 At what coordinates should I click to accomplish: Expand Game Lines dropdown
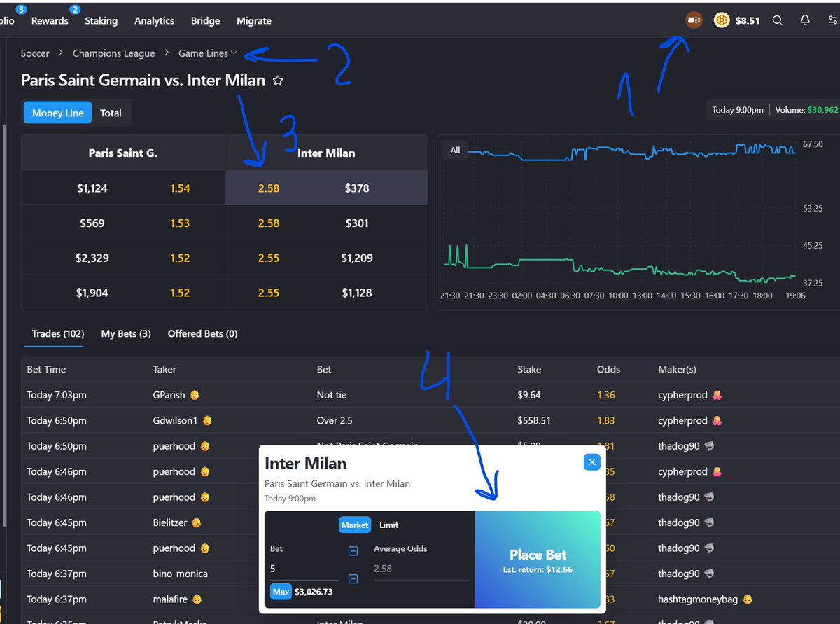click(208, 53)
